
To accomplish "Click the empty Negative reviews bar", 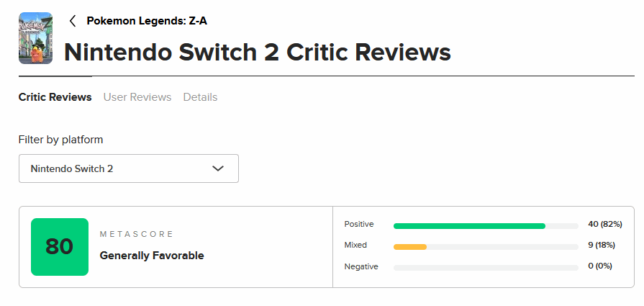I will click(486, 267).
